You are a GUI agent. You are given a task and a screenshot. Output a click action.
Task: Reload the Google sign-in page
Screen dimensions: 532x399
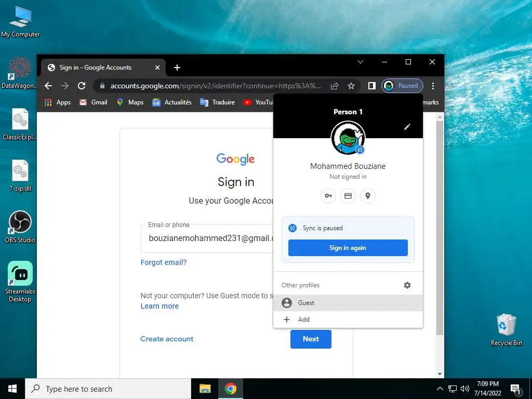[82, 86]
